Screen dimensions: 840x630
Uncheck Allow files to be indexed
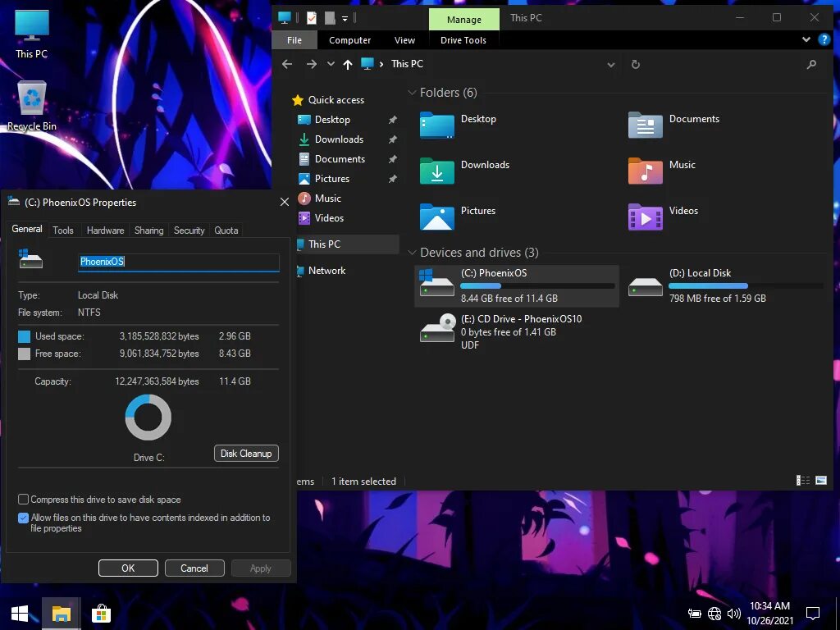pyautogui.click(x=23, y=518)
